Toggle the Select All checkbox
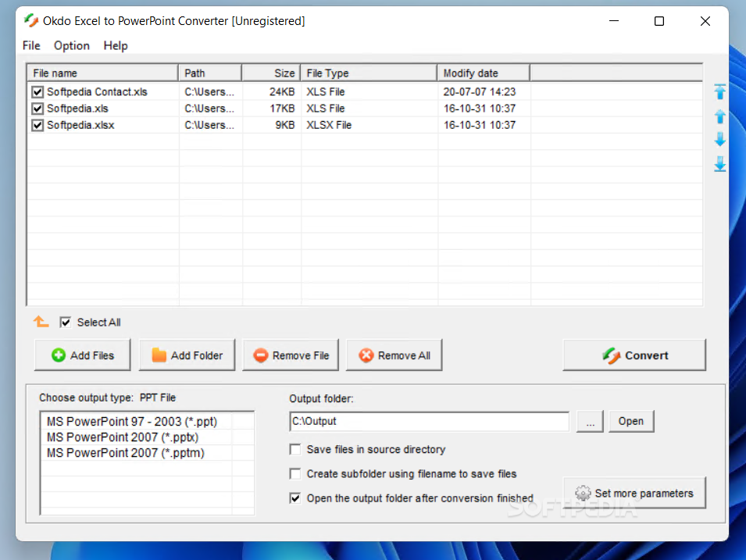Screen dimensions: 746x560 pos(65,322)
